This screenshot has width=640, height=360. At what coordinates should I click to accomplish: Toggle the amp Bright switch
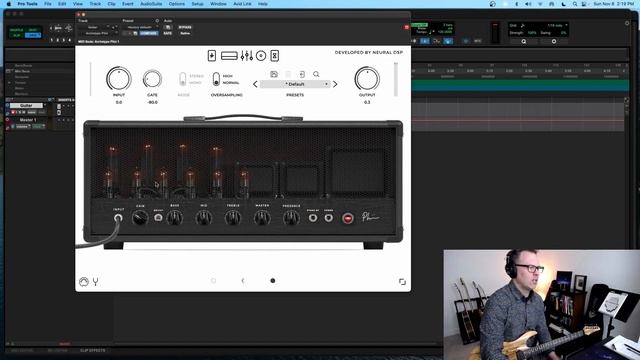tap(158, 218)
